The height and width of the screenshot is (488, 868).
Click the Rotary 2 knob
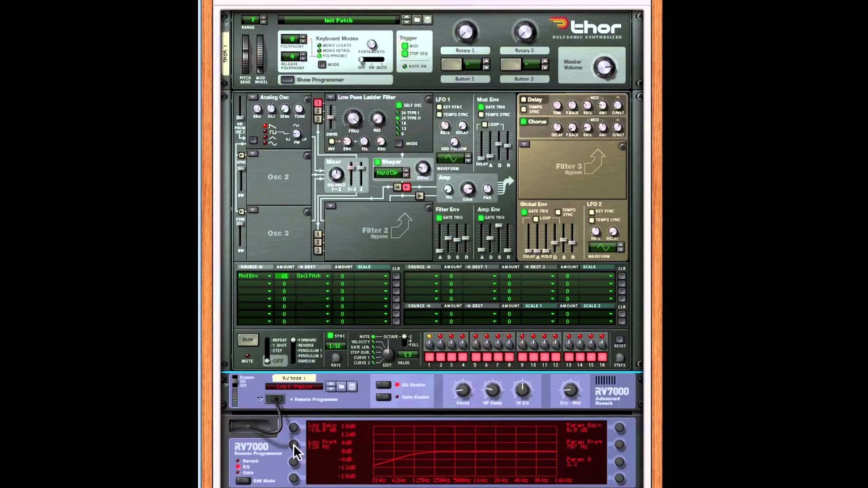[x=524, y=31]
